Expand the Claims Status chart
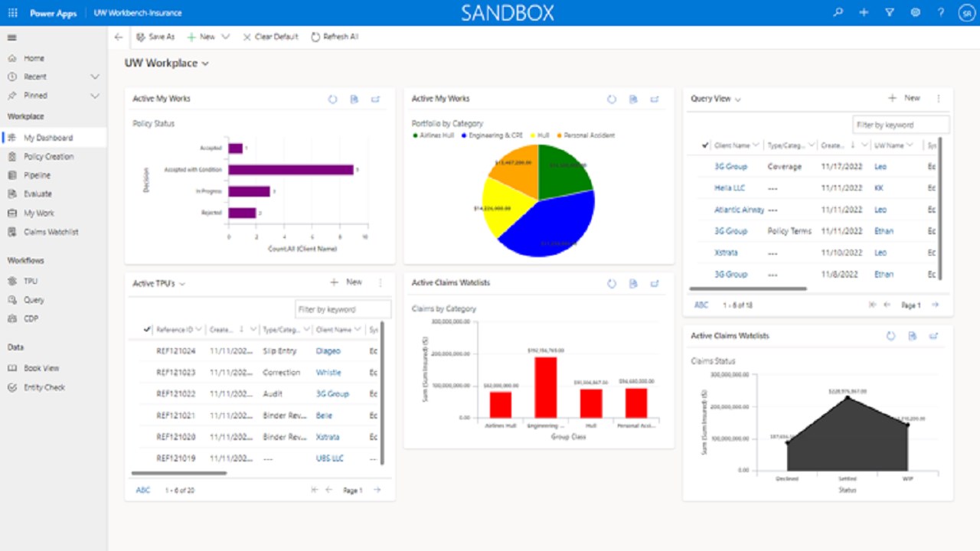Screen dimensions: 980x551 (933, 336)
